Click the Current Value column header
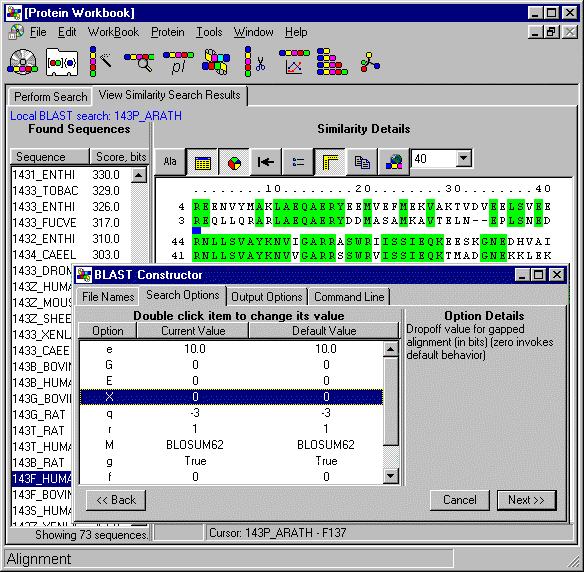 coord(193,331)
